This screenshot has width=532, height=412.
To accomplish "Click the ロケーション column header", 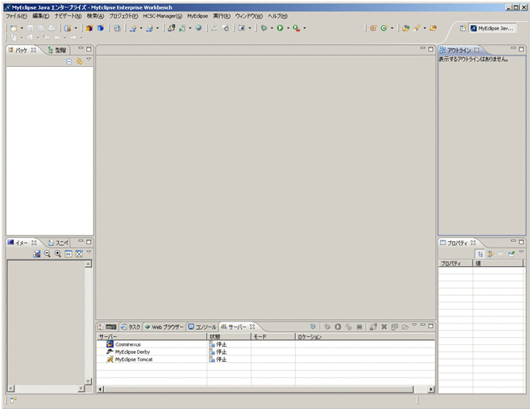I will [x=310, y=336].
